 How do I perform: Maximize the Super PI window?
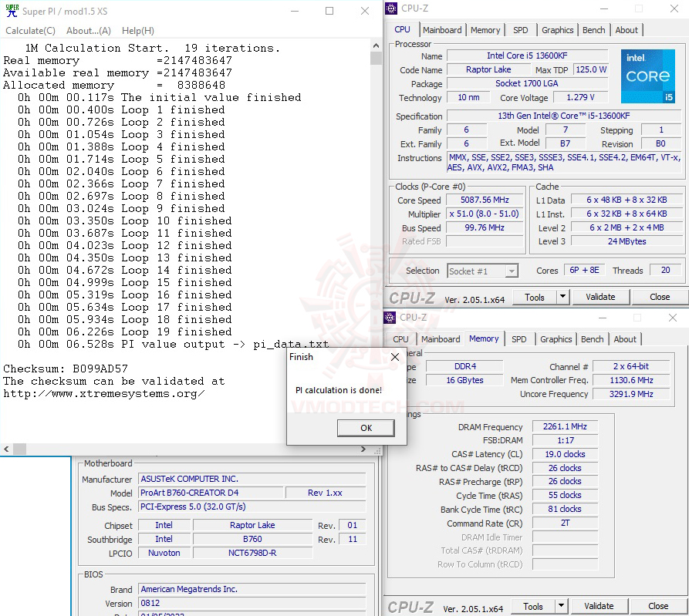[329, 11]
